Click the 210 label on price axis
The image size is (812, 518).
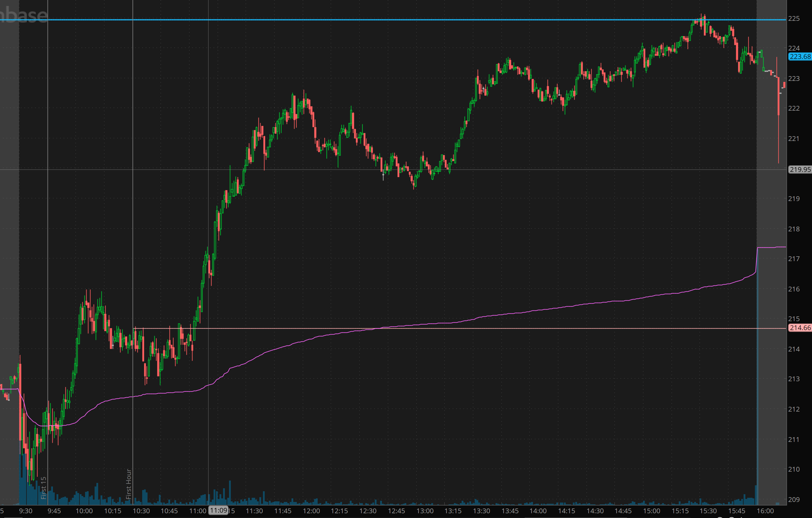[794, 469]
